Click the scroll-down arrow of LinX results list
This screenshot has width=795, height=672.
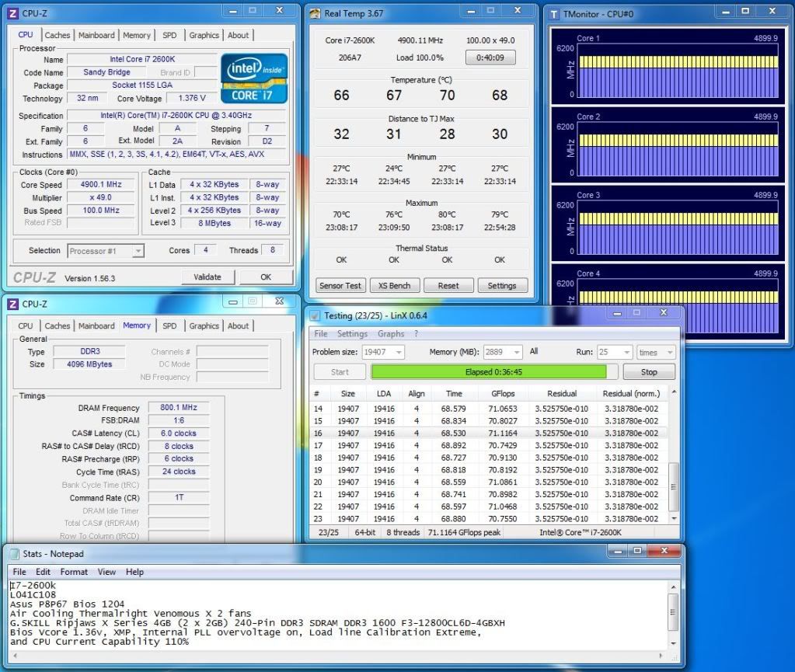click(674, 518)
